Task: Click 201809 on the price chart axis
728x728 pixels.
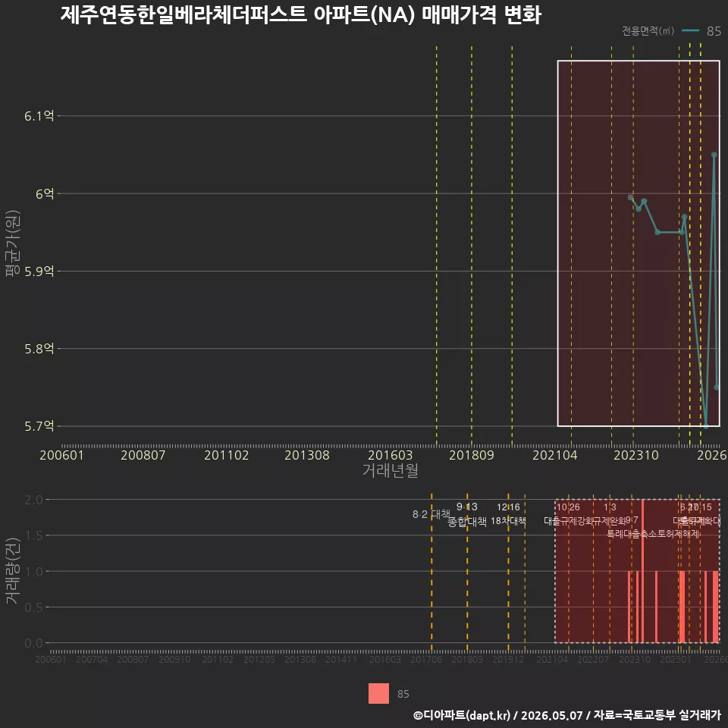Action: (x=471, y=455)
